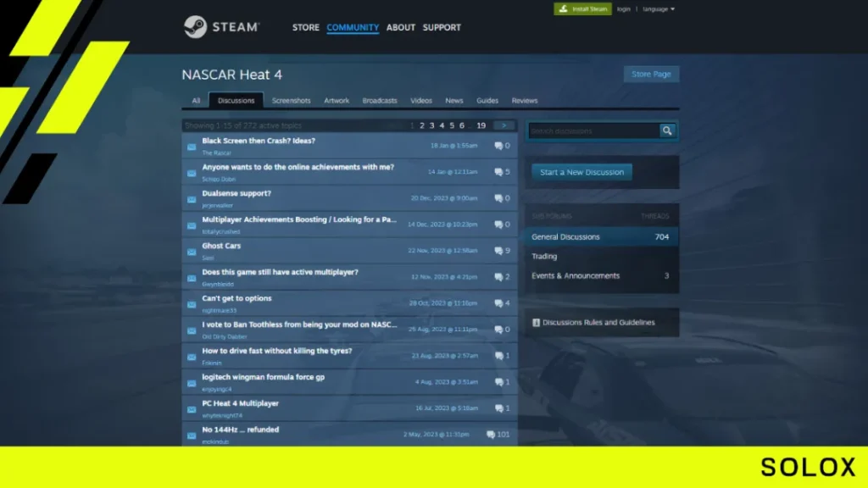
Task: Switch to the Screenshots tab
Action: click(292, 101)
